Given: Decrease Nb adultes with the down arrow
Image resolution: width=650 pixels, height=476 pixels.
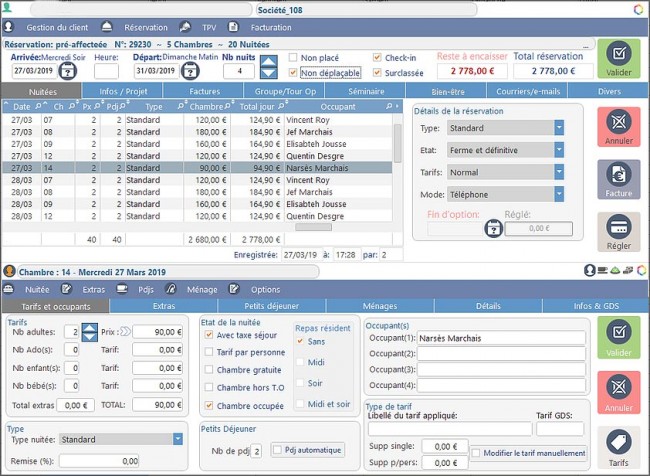Looking at the screenshot, I should pyautogui.click(x=90, y=337).
